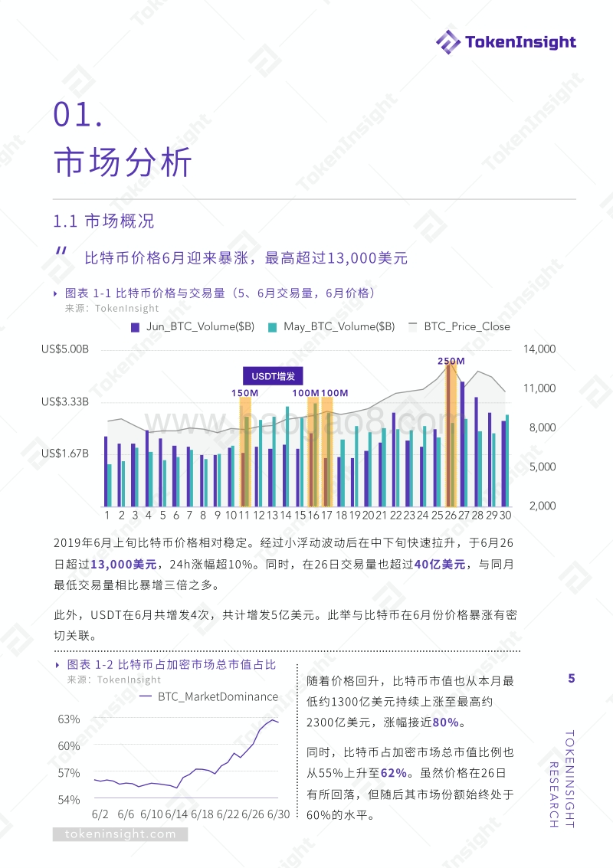The height and width of the screenshot is (868, 613).
Task: Click right axis value "8,000"
Action: point(542,427)
